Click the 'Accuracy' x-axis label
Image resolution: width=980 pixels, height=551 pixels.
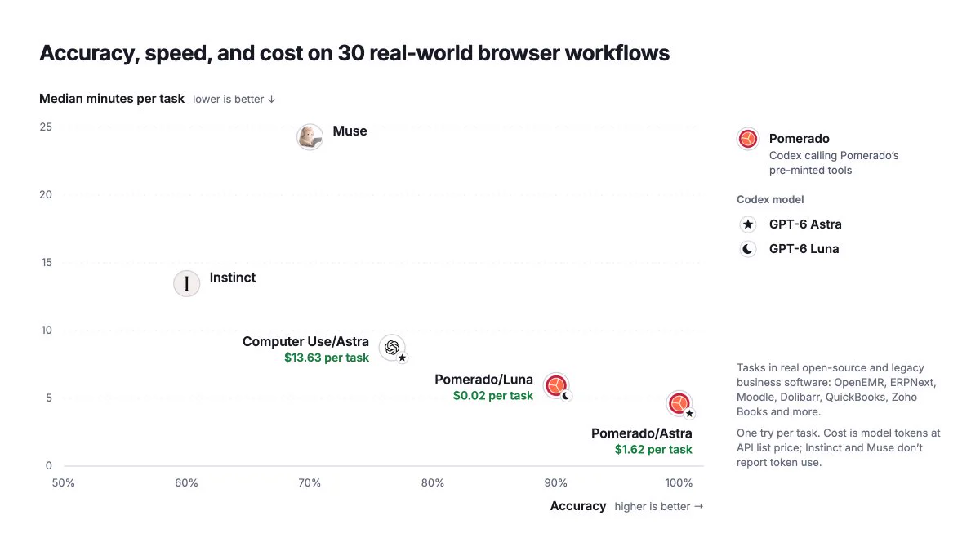[578, 506]
